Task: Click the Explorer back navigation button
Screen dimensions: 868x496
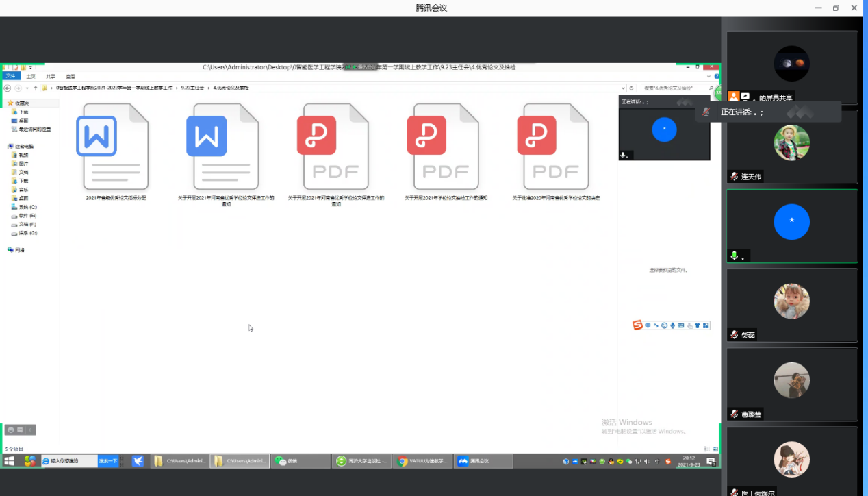Action: [x=8, y=88]
